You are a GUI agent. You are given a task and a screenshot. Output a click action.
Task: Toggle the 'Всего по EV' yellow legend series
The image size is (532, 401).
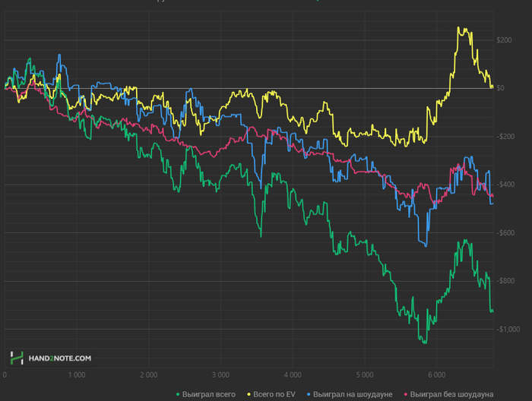tap(271, 394)
